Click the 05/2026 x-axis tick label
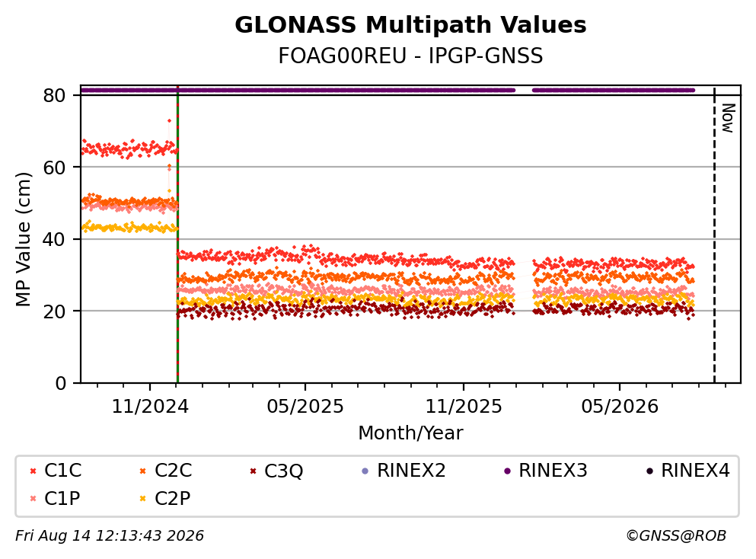Image resolution: width=756 pixels, height=559 pixels. (x=620, y=407)
